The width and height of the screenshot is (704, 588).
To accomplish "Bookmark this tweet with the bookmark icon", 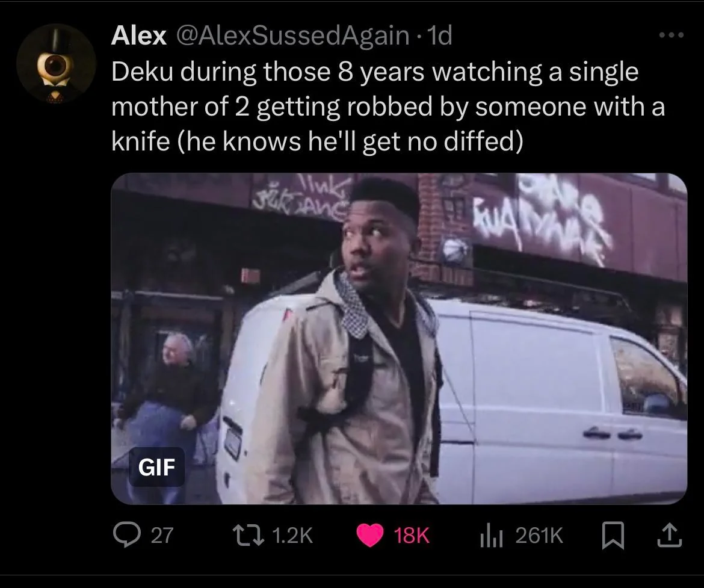I will [613, 536].
